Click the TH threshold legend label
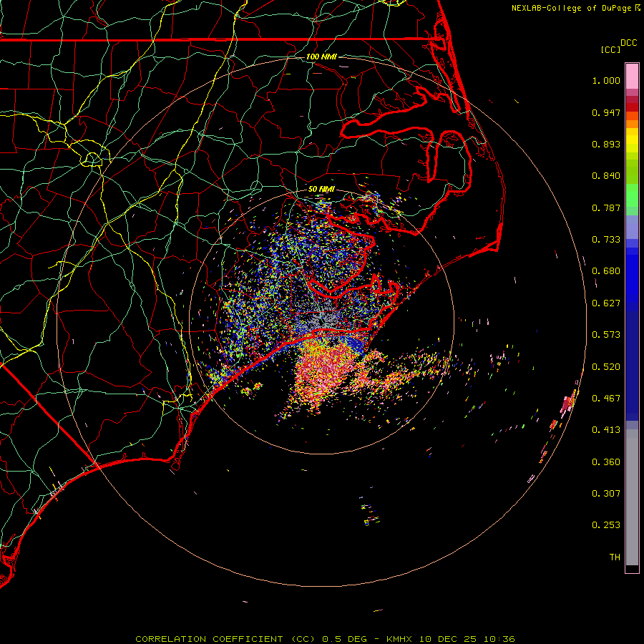Viewport: 644px width, 644px height. [615, 557]
